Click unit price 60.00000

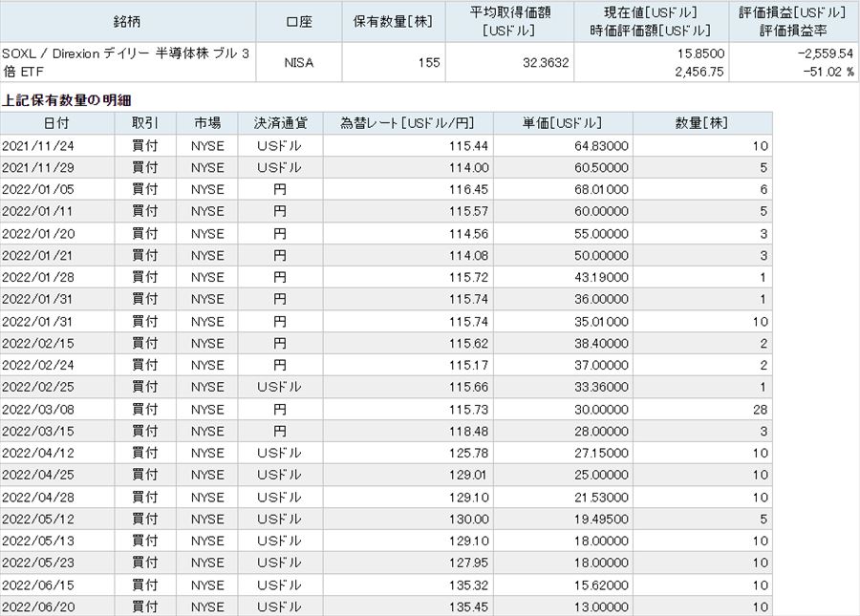[601, 212]
